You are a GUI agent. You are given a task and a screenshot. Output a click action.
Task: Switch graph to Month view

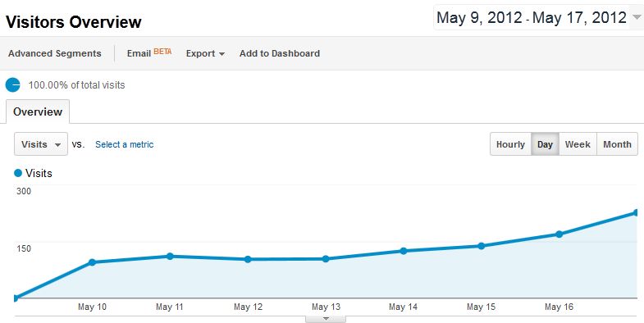(617, 144)
